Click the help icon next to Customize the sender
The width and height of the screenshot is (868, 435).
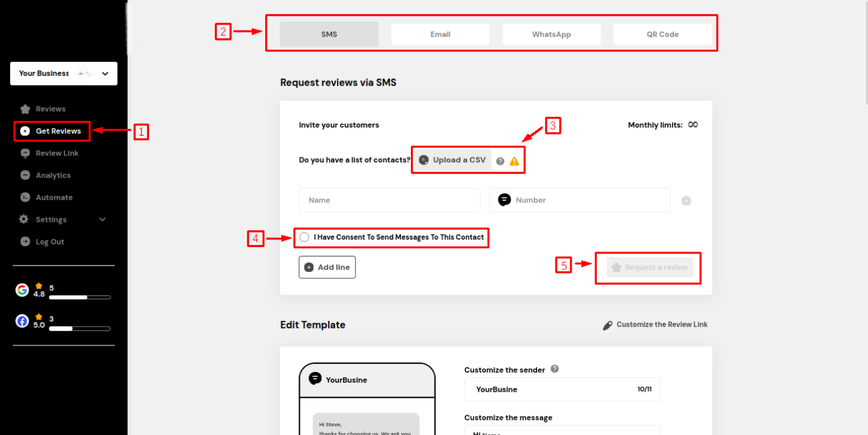(555, 369)
